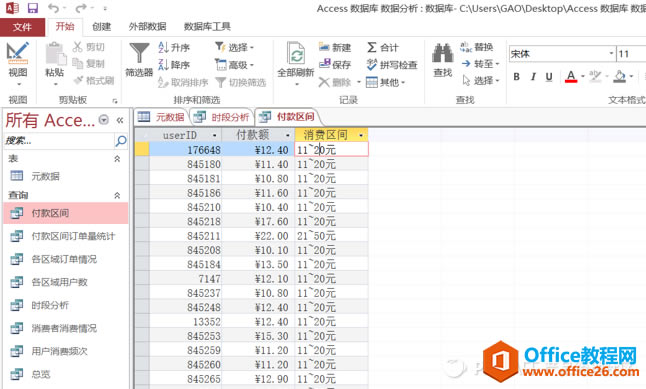Toggle Italic text formatting
Viewport: 646px width, 389px height.
(533, 77)
